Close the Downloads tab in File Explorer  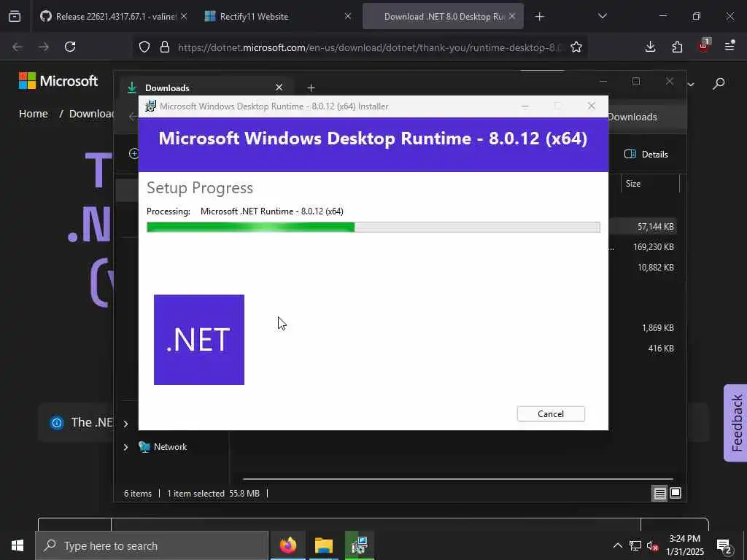tap(279, 87)
